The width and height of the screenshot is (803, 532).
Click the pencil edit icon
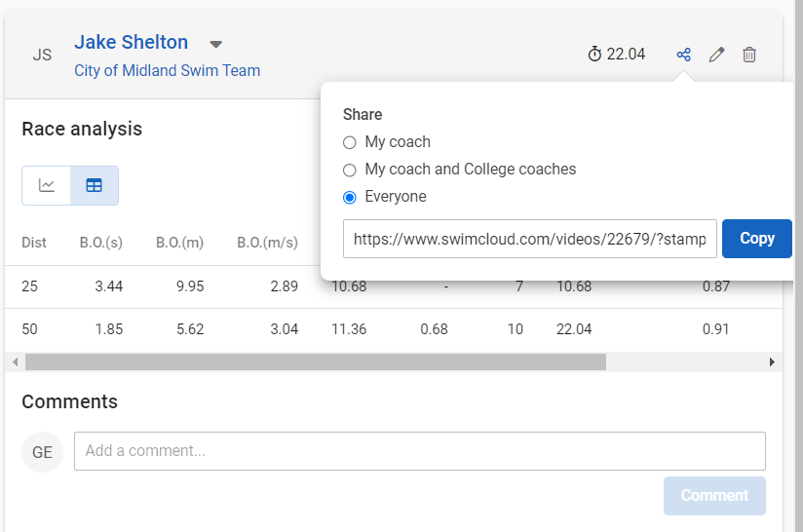(x=716, y=55)
